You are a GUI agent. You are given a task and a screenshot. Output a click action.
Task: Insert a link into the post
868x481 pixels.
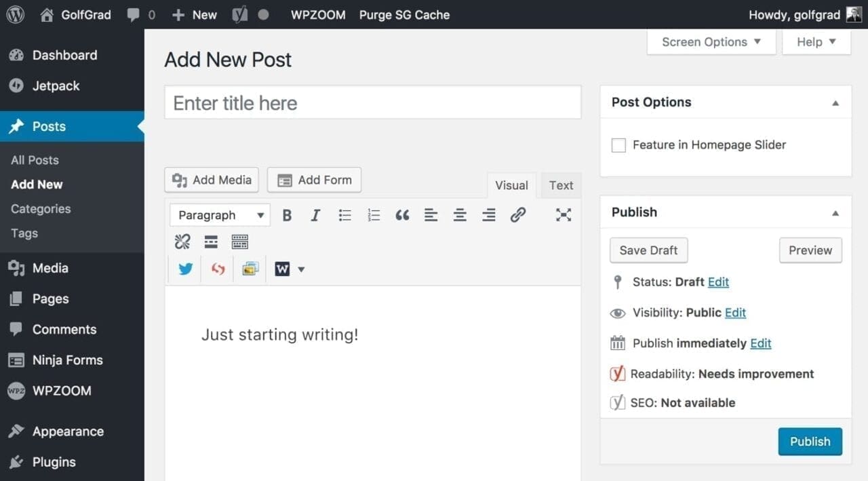pos(518,214)
